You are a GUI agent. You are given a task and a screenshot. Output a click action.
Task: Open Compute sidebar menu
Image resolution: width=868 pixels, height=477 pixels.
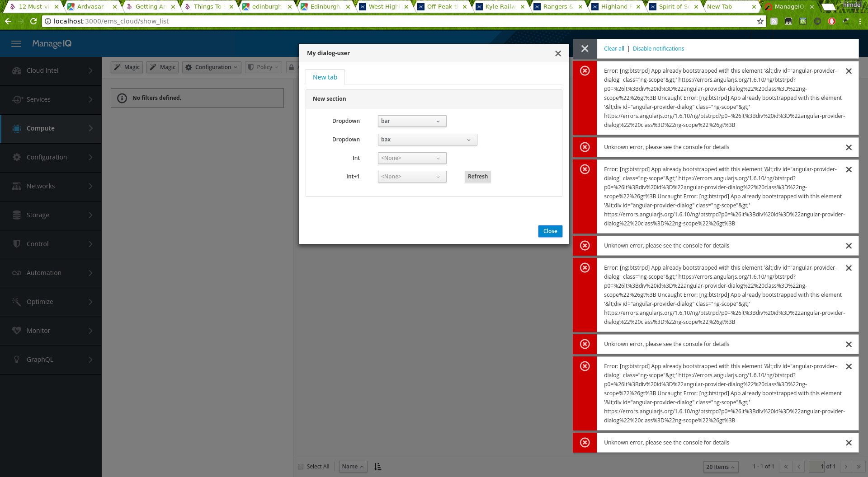click(x=51, y=129)
